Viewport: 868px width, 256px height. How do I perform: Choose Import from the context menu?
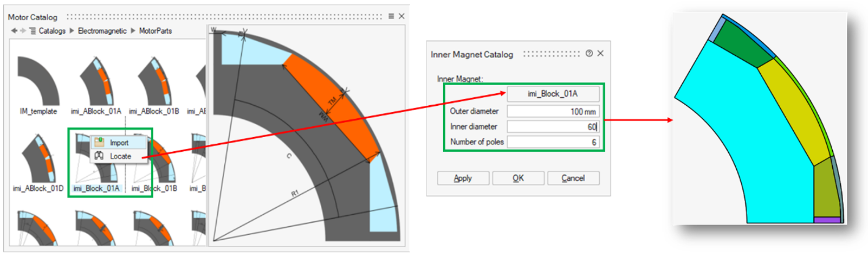119,143
